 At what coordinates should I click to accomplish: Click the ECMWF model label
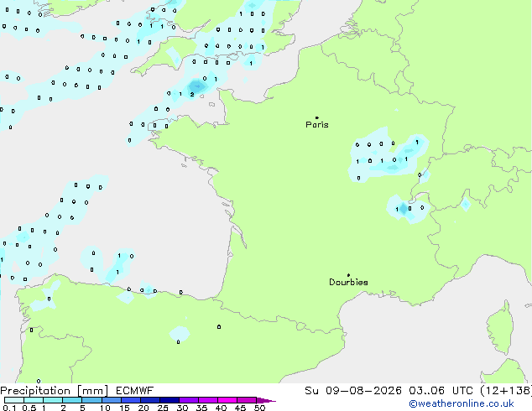point(135,391)
